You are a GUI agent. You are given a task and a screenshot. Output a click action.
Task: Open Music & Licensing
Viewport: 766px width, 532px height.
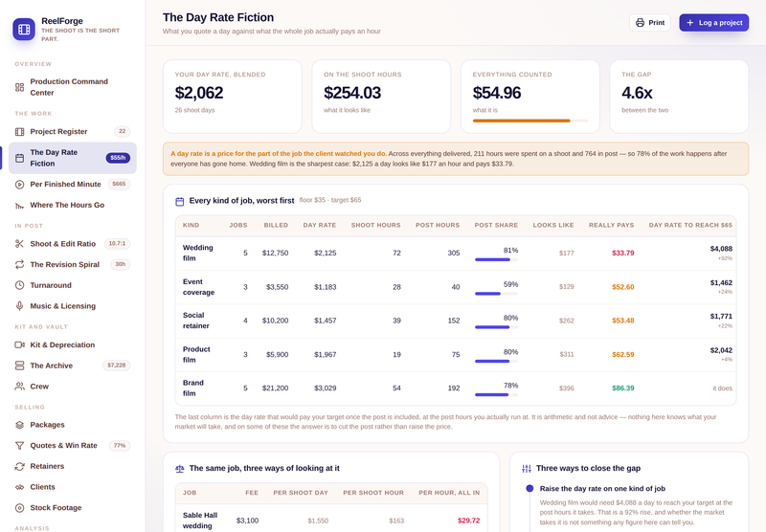pos(73,306)
